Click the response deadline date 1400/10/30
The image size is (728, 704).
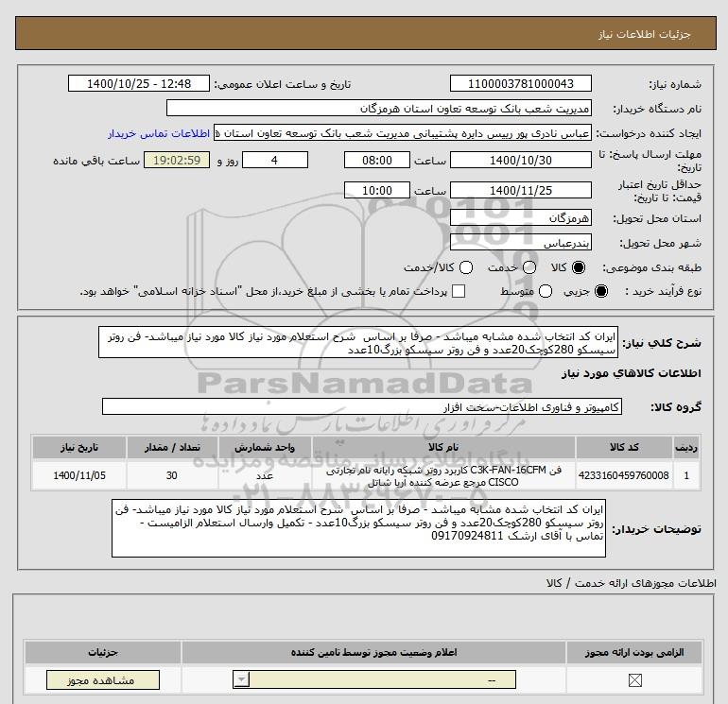point(520,160)
